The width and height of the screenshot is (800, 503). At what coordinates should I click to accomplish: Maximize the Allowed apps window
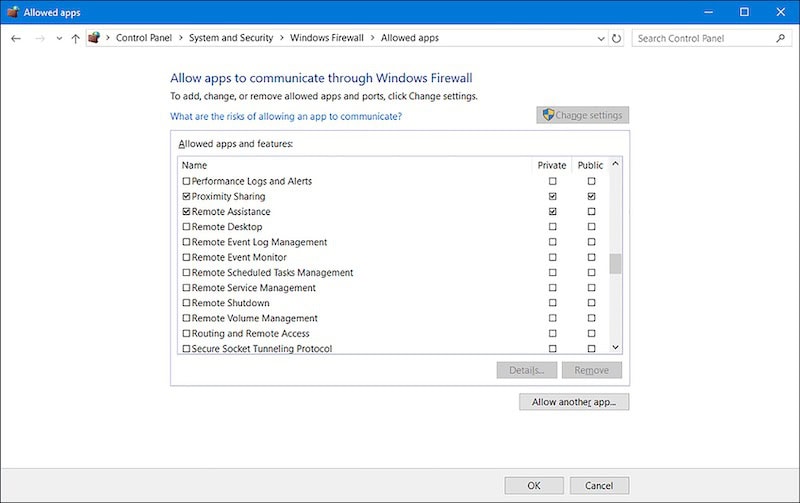744,12
